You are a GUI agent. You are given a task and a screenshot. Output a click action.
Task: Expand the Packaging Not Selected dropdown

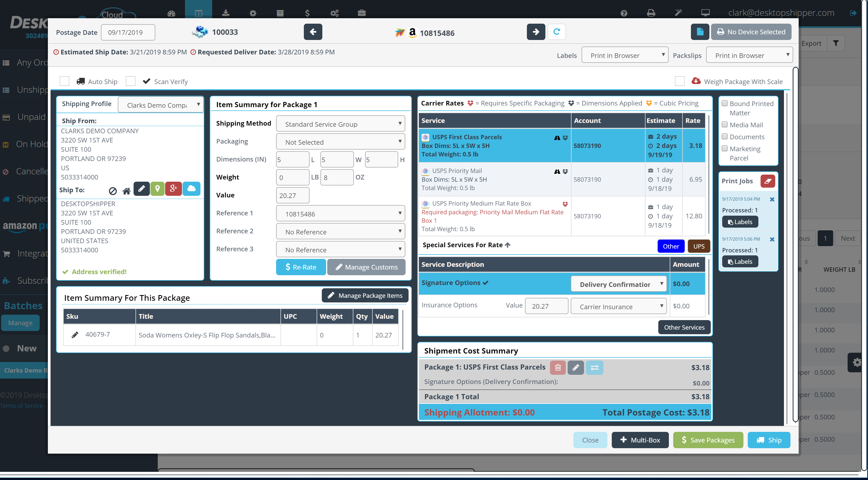[340, 141]
